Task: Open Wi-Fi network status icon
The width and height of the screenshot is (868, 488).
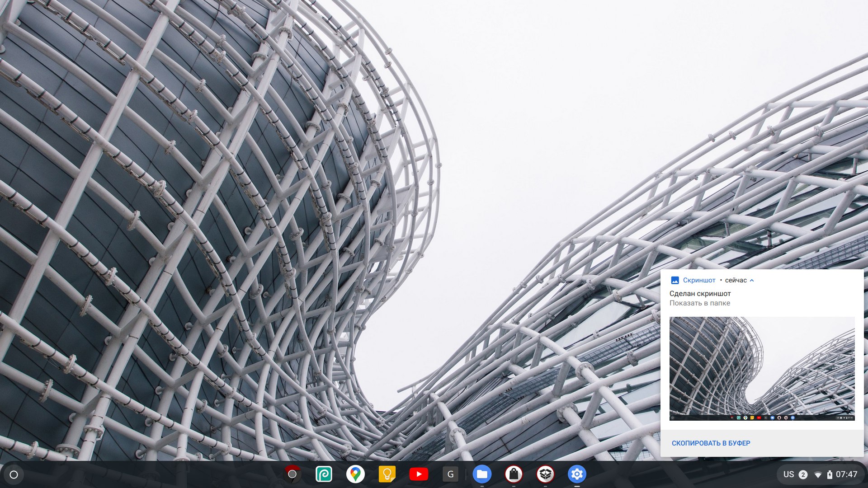Action: (x=818, y=475)
